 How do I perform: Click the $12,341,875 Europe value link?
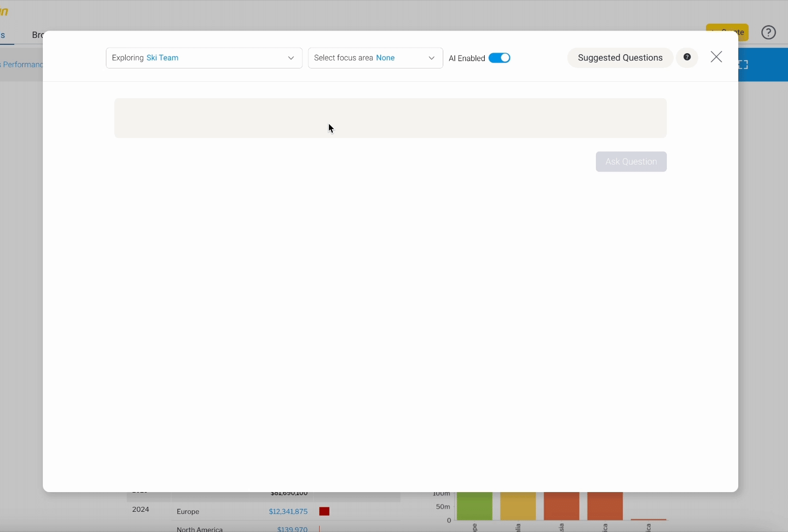click(x=288, y=511)
